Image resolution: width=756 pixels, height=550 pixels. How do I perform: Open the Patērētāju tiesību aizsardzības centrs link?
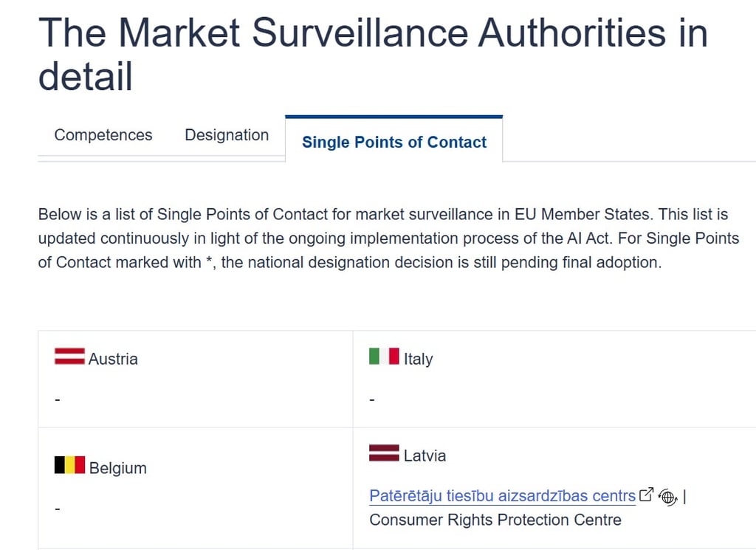tap(502, 495)
